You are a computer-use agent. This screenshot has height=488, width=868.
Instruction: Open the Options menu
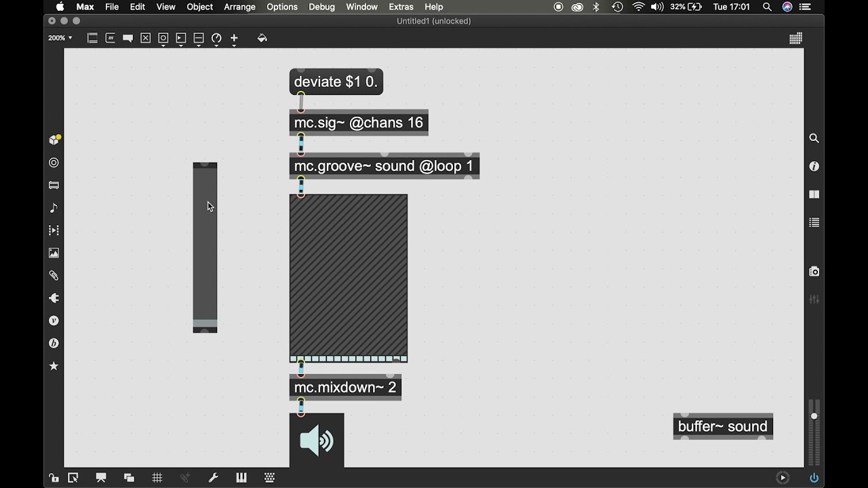point(282,7)
